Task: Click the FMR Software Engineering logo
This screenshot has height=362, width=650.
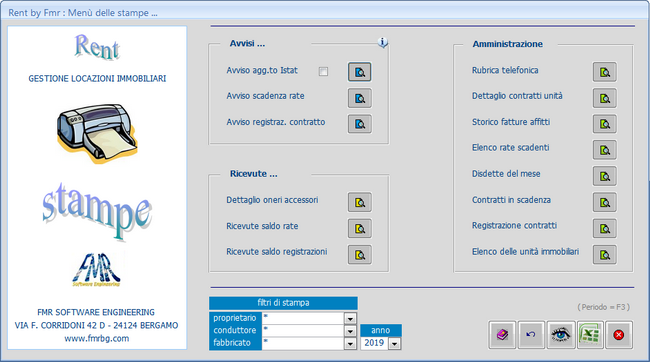Action: [97, 270]
